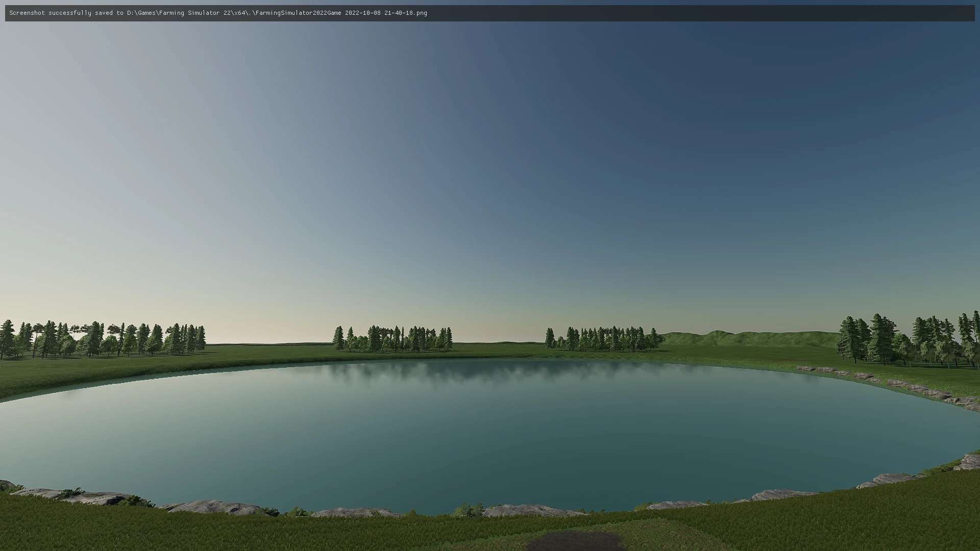Click the center-left tree grove behind the lake
Image resolution: width=980 pixels, height=551 pixels.
393,339
